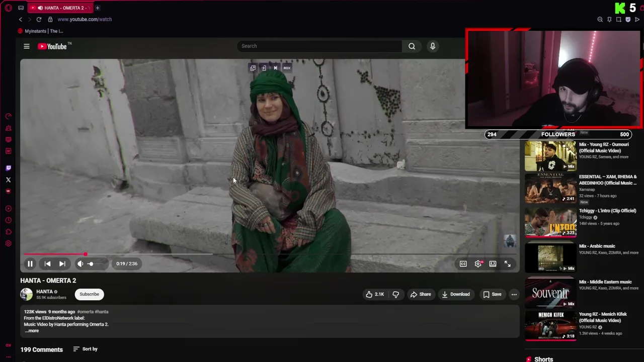Enter fullscreen on the video player
644x362 pixels.
[508, 263]
